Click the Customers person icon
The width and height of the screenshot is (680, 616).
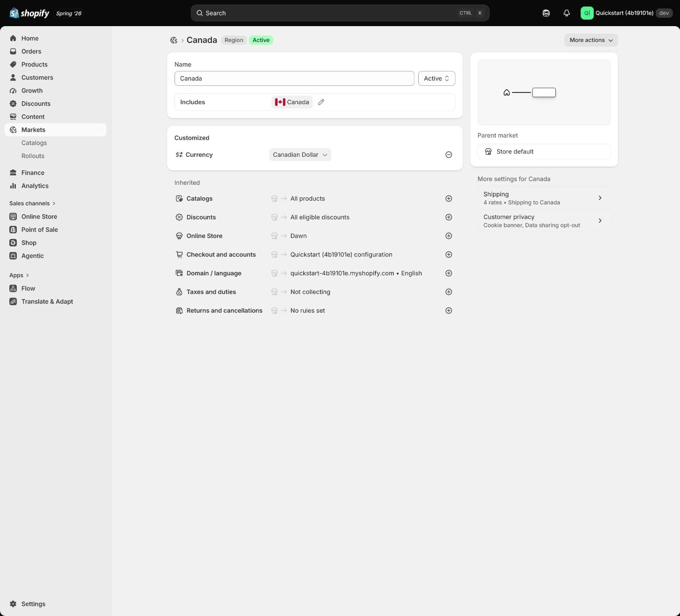tap(13, 77)
